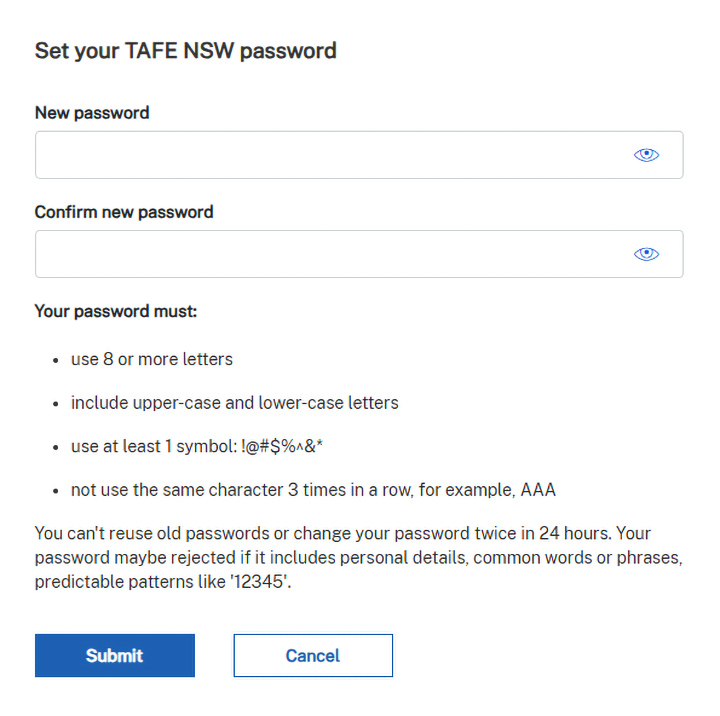720x716 pixels.
Task: Click the Cancel button
Action: pos(313,656)
